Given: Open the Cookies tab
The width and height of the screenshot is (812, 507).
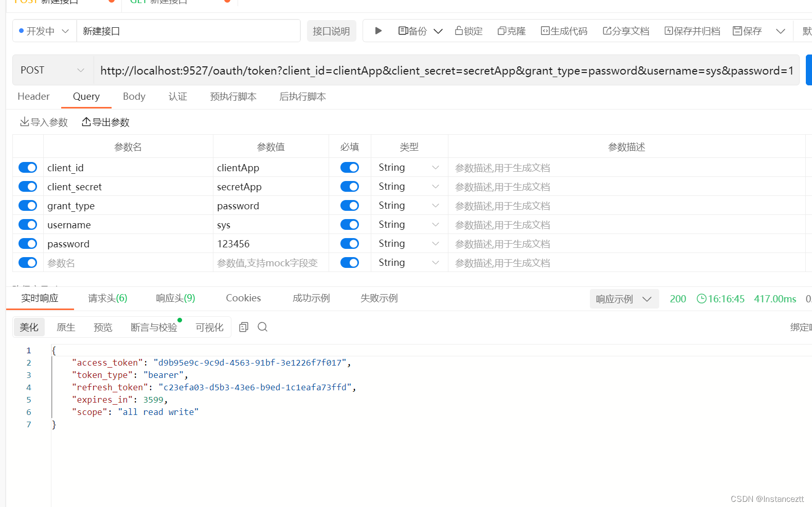Looking at the screenshot, I should click(243, 298).
